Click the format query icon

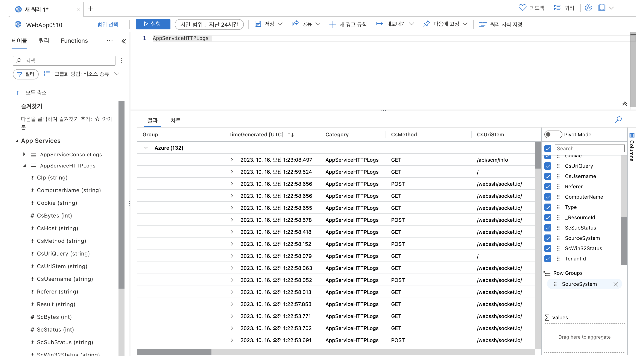(x=483, y=24)
